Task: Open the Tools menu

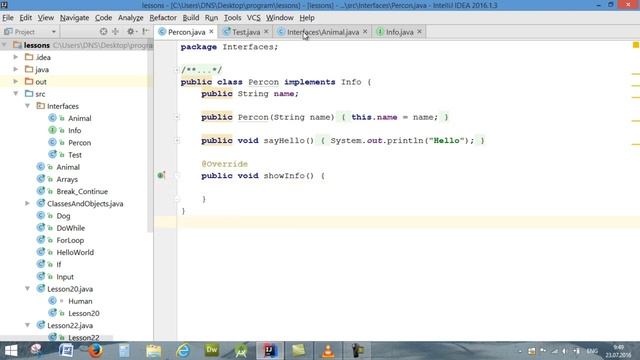Action: (x=232, y=18)
